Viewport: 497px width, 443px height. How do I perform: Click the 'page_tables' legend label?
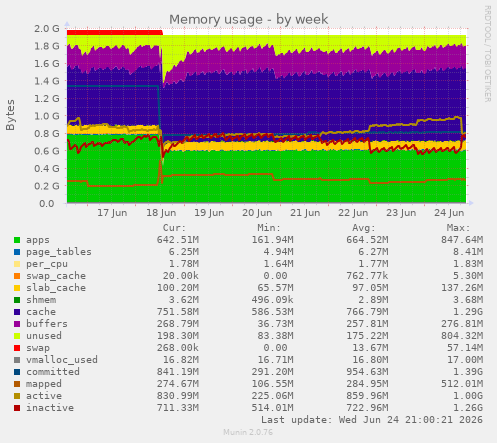tap(59, 252)
